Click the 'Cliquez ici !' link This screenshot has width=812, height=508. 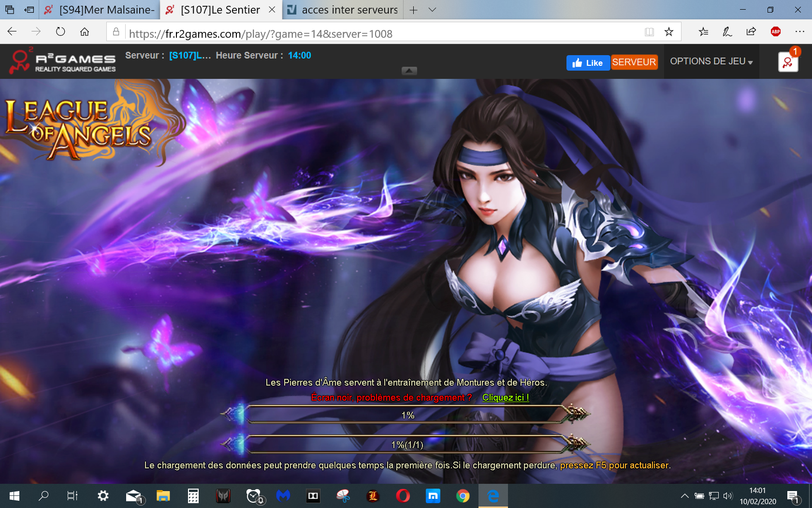(506, 397)
